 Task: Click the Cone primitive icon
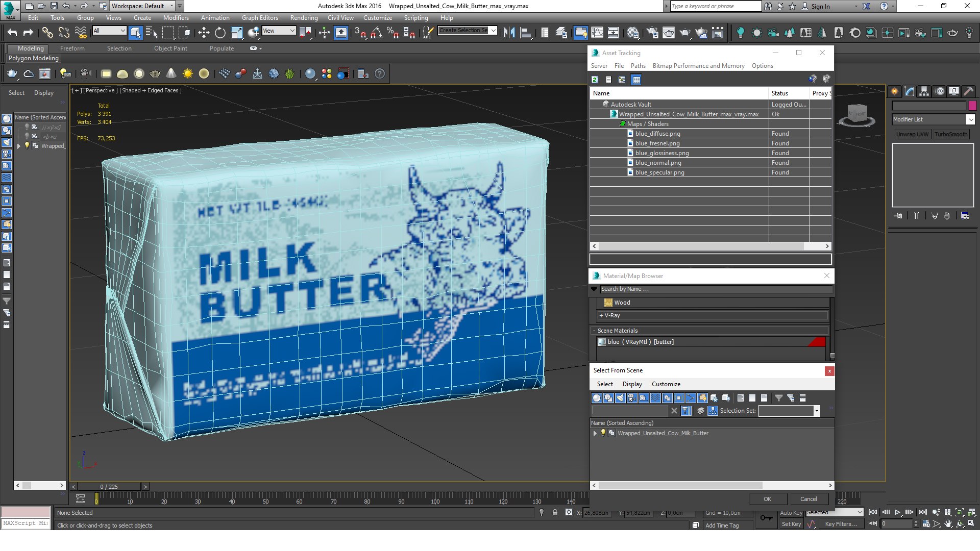click(171, 74)
